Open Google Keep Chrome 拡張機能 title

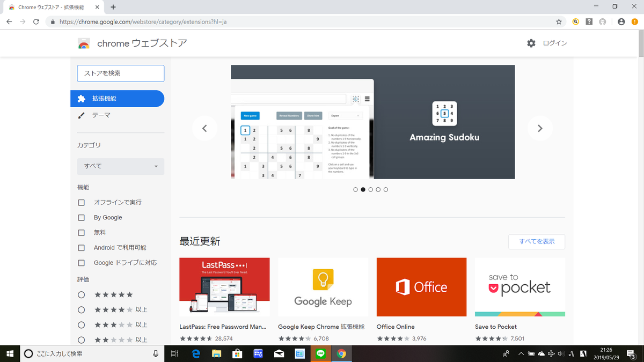pos(321,327)
